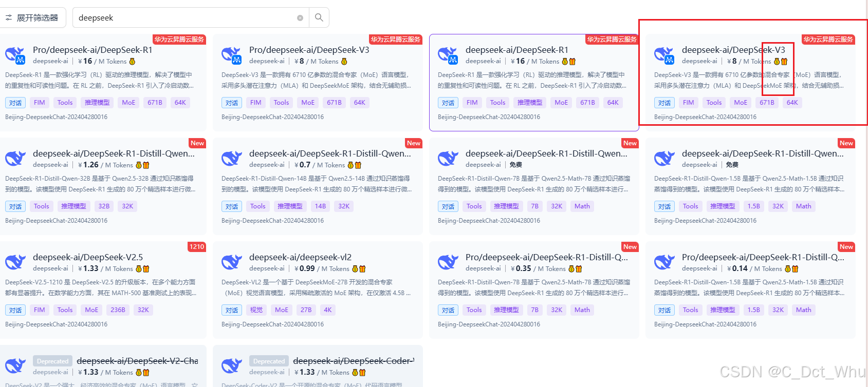The image size is (868, 387).
Task: Click the description starting DeepSeek-VL2
Action: click(317, 288)
